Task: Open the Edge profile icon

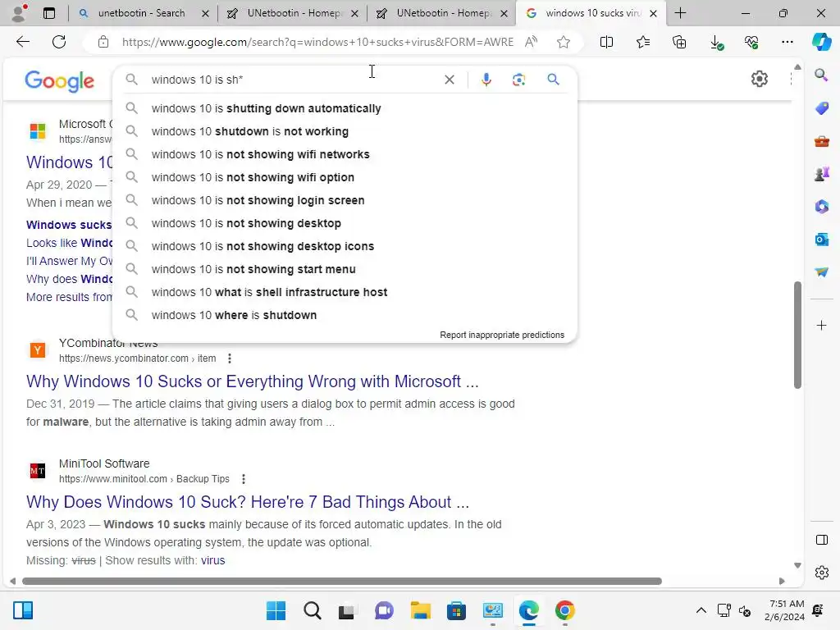Action: (20, 13)
